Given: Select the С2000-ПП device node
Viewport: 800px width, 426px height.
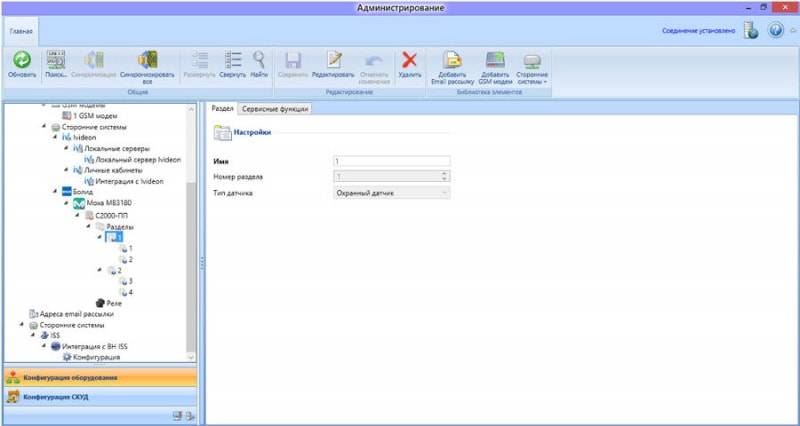Looking at the screenshot, I should [106, 216].
